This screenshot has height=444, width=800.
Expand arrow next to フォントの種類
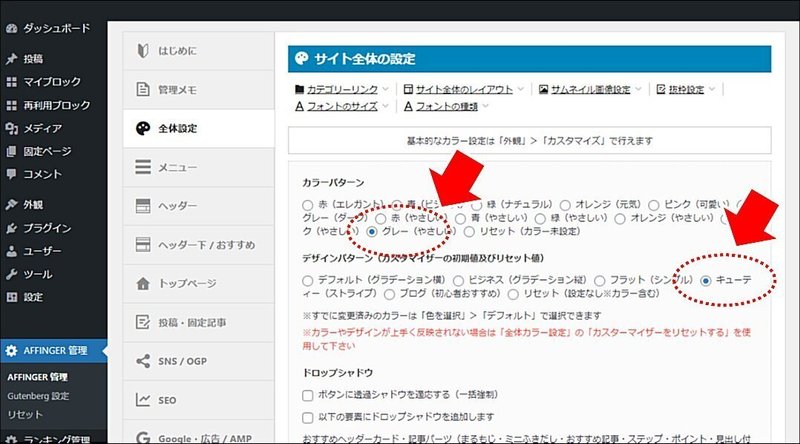(x=485, y=106)
